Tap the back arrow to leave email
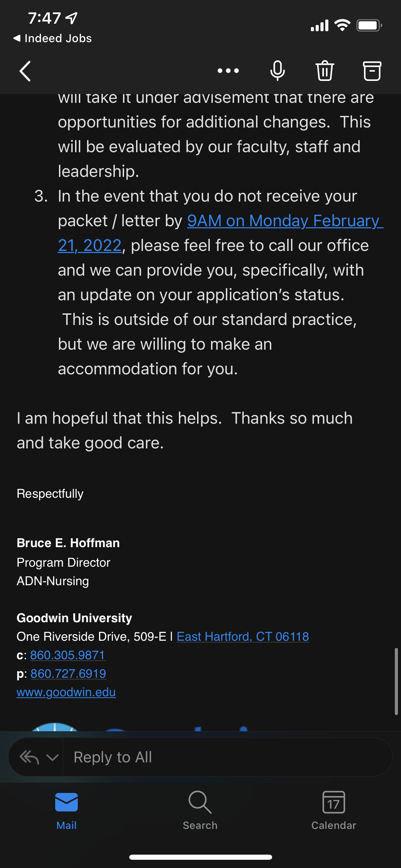 pyautogui.click(x=25, y=71)
